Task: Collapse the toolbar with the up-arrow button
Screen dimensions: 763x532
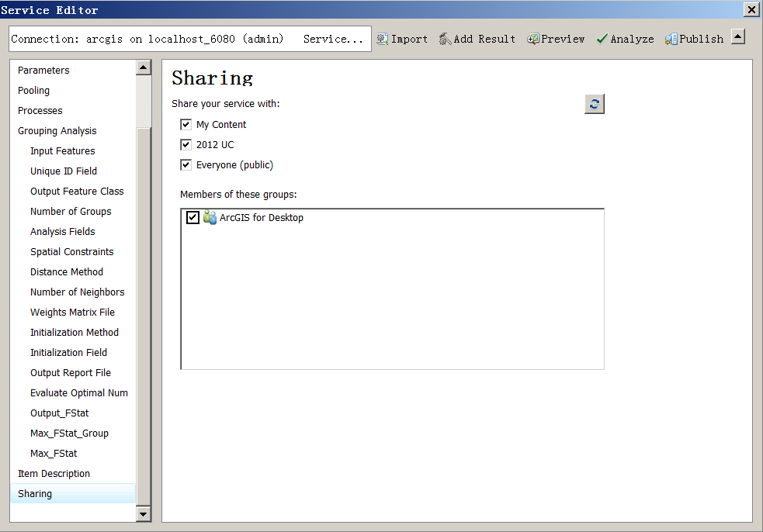Action: [738, 36]
